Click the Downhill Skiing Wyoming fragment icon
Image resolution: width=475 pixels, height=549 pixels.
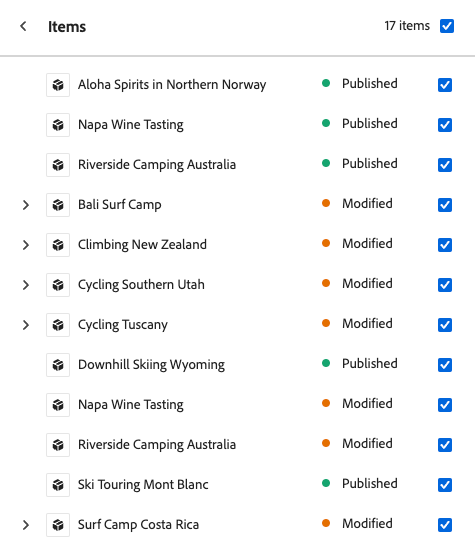click(x=58, y=365)
